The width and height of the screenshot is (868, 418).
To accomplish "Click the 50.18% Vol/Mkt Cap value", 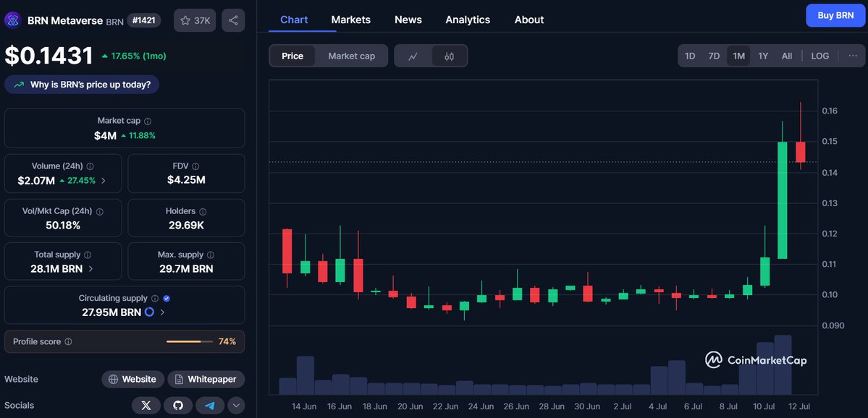I will (63, 225).
